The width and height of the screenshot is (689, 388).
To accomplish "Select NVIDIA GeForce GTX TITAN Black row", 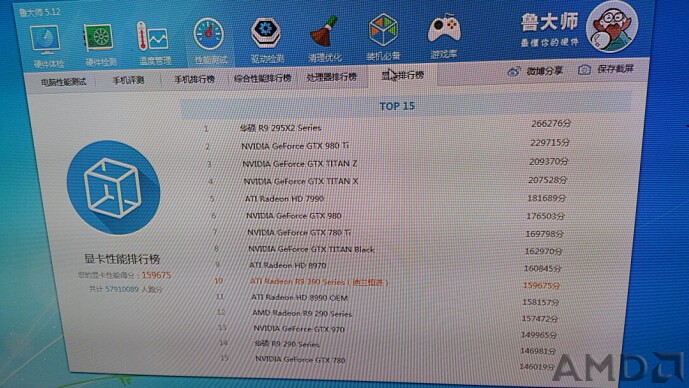I will pyautogui.click(x=311, y=249).
